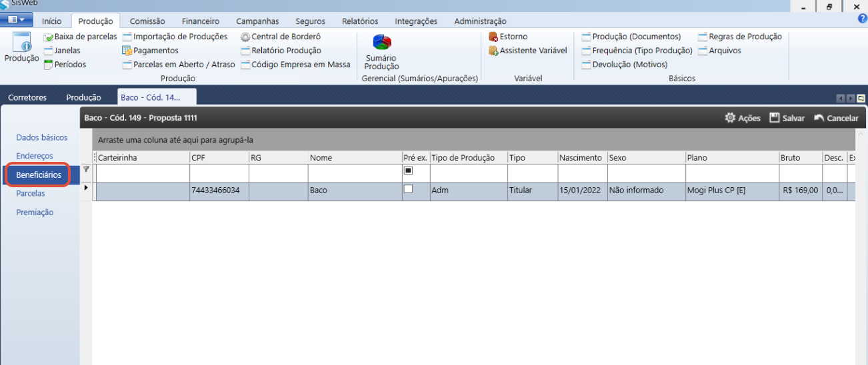Sort by Tipo de Produção column

(468, 158)
